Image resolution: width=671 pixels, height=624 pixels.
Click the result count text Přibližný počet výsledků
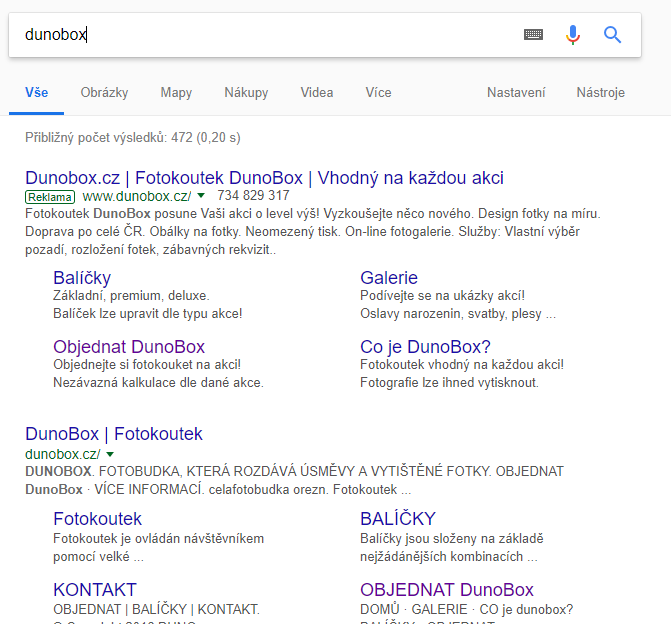133,137
